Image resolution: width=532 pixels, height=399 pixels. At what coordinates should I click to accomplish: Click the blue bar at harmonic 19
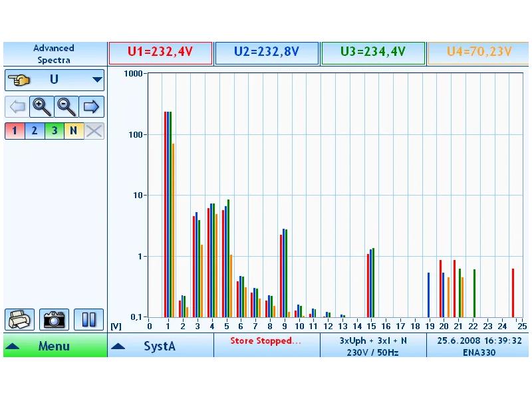[x=428, y=295]
